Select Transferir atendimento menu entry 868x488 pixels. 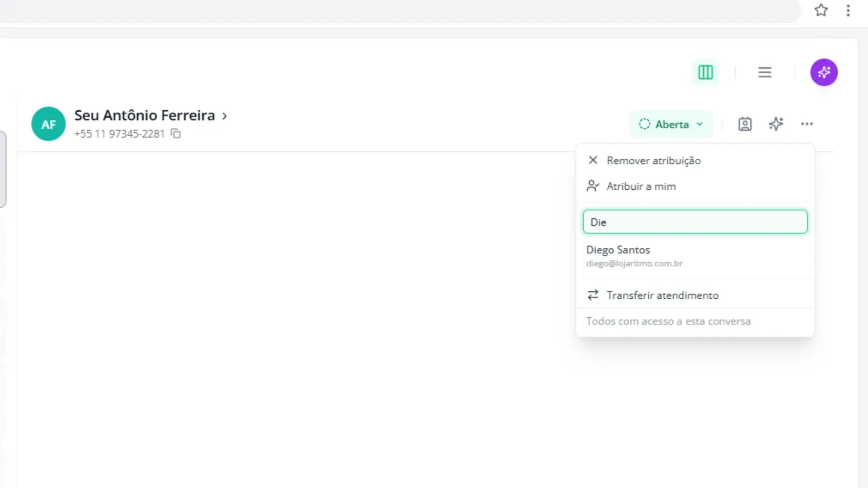coord(695,295)
